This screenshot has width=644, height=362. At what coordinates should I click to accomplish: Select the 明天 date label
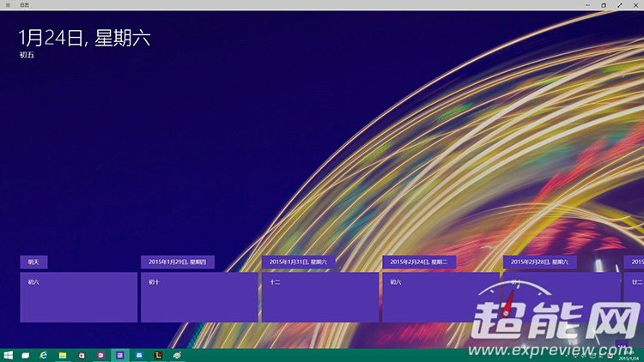click(x=33, y=262)
